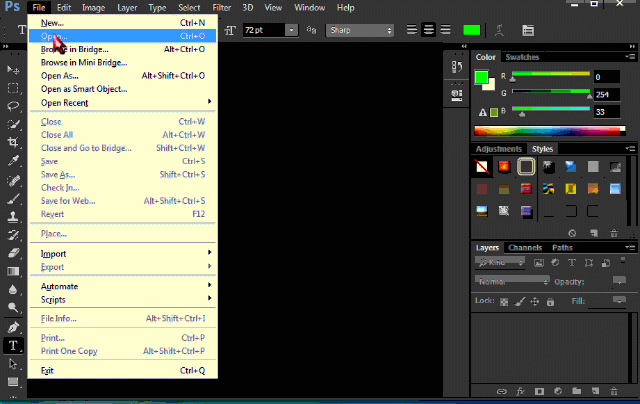Click the Create warped text icon
640x404 pixels.
point(499,30)
